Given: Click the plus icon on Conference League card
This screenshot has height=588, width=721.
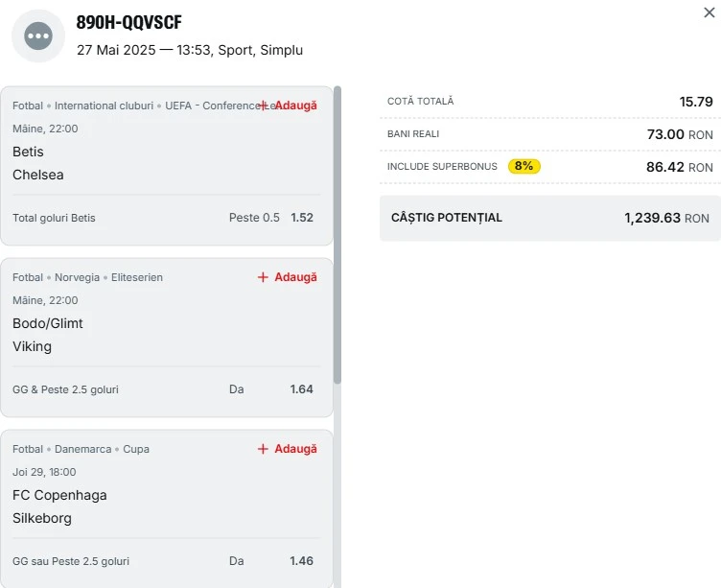Looking at the screenshot, I should tap(263, 106).
